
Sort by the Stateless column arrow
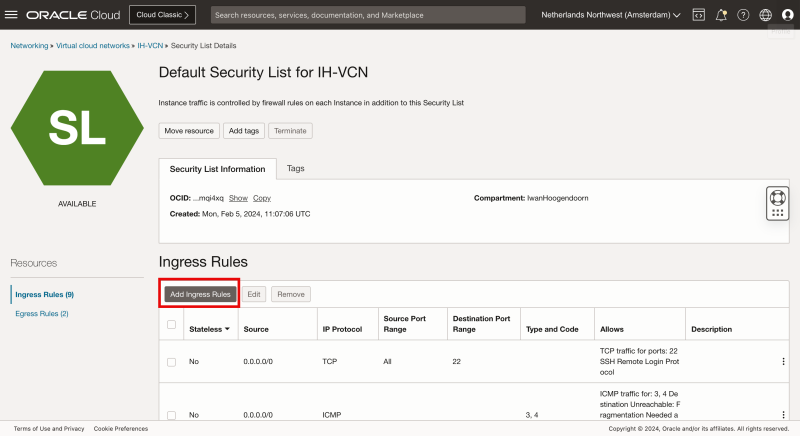pos(227,329)
